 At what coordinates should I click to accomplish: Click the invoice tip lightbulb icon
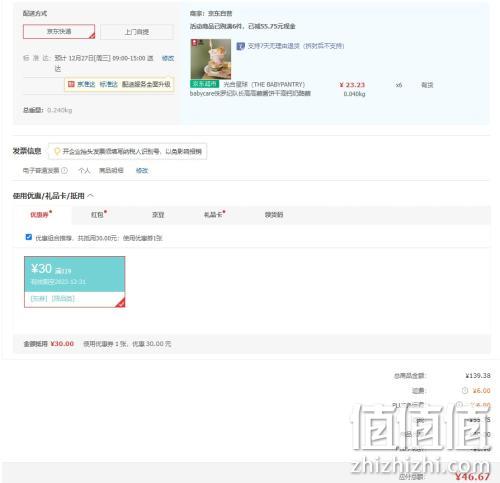[x=57, y=151]
